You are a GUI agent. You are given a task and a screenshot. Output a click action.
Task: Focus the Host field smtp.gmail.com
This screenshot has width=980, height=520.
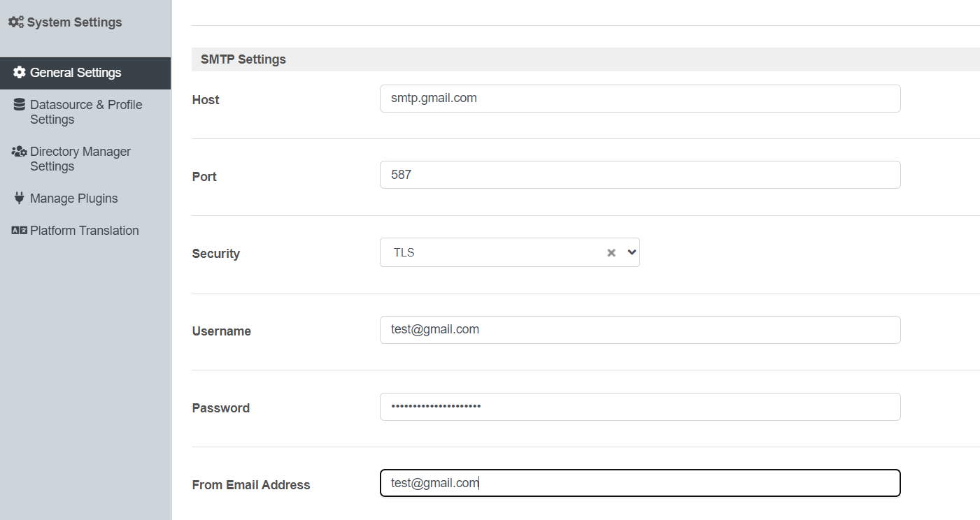tap(640, 99)
